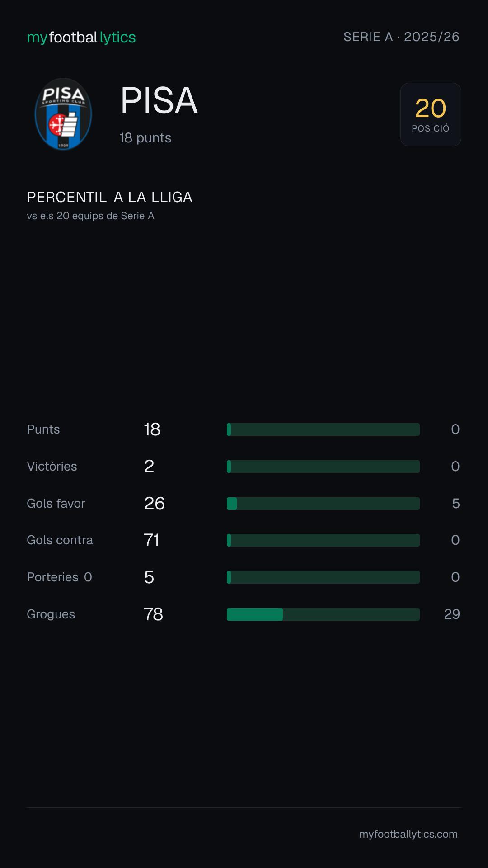Select the Gols favor percentile bar
The width and height of the screenshot is (488, 868).
tap(323, 504)
